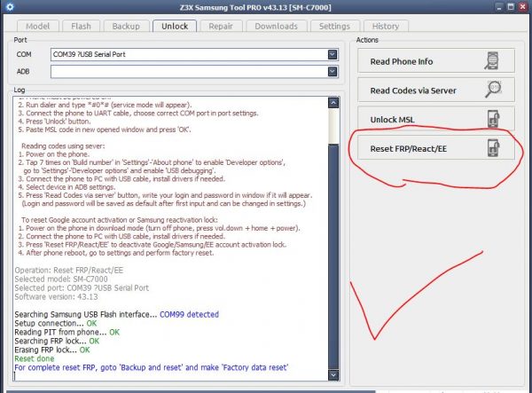
Task: Click 'Selected port: COM39' log line
Action: (x=82, y=287)
